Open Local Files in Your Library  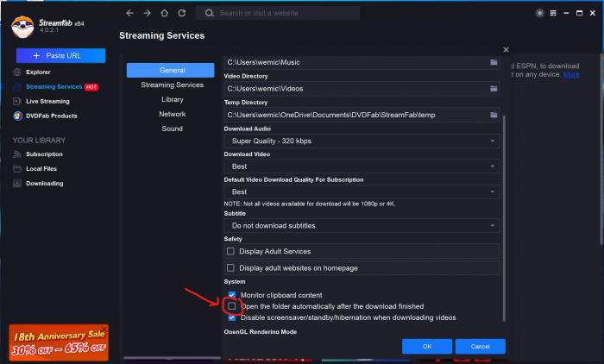41,169
